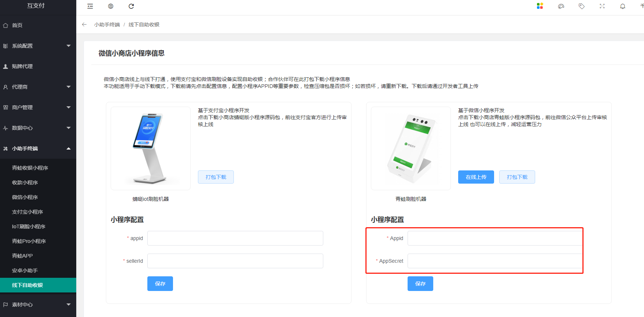The height and width of the screenshot is (317, 644).
Task: Select IoT刷脸小程序 submenu item
Action: 38,226
